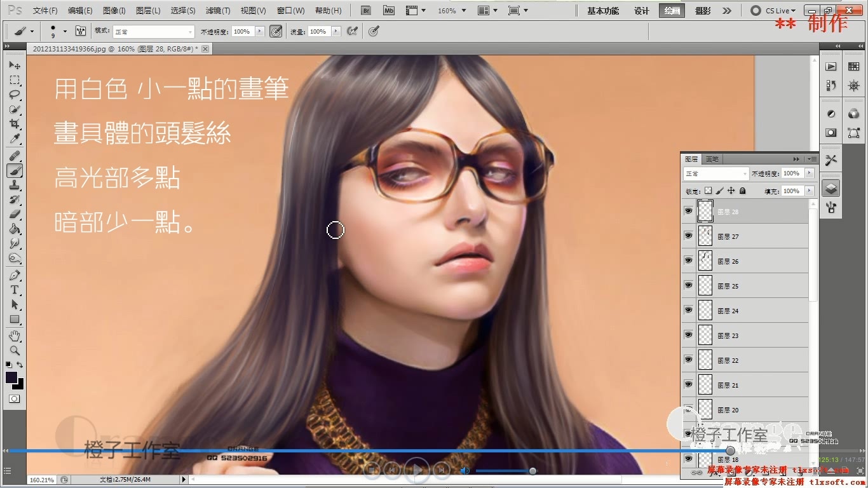Open the 滤镜(T) menu
Screen dimensions: 868x488
point(218,11)
